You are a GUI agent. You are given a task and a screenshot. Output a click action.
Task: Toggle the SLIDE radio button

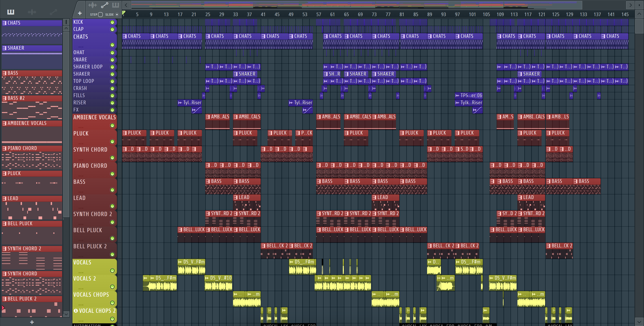(117, 15)
